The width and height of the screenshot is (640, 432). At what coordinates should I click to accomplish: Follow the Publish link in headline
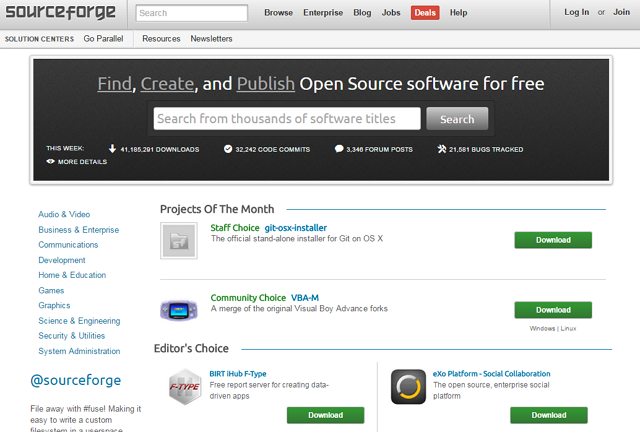(x=266, y=84)
